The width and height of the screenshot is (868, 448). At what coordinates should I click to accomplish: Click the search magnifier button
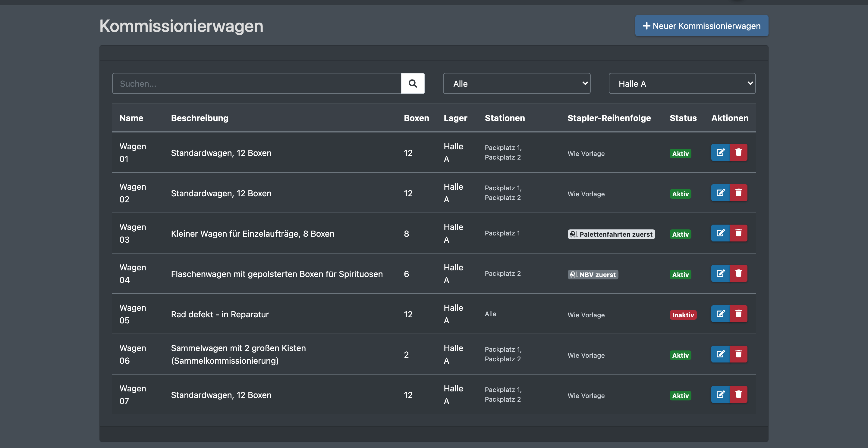[x=412, y=83]
